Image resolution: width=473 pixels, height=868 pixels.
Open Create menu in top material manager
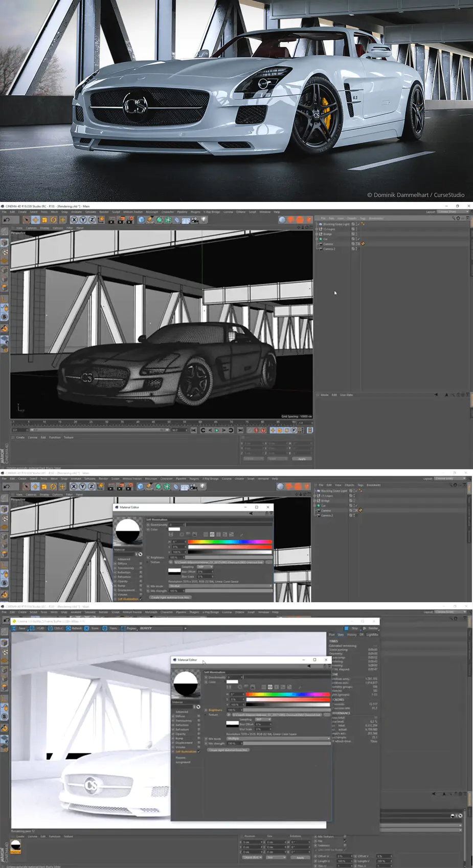20,438
